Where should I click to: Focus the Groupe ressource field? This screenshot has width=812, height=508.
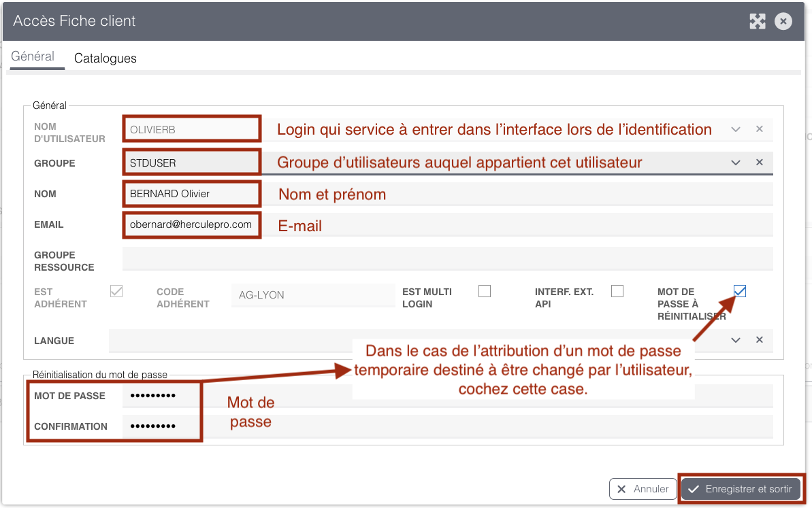[447, 258]
